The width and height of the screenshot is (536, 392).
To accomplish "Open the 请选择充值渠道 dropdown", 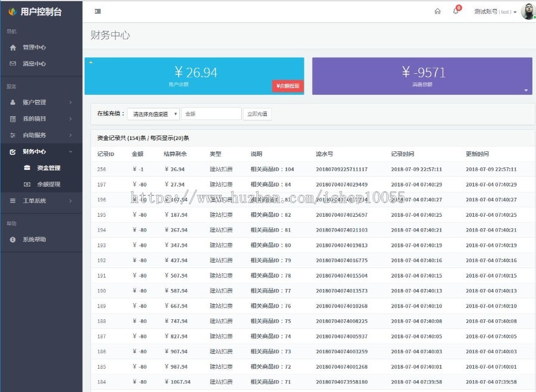I will click(x=154, y=114).
